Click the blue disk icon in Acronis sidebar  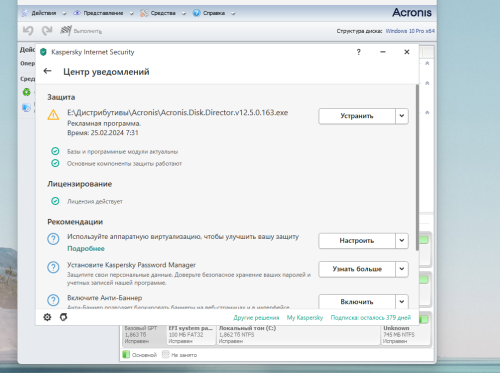pos(26,107)
